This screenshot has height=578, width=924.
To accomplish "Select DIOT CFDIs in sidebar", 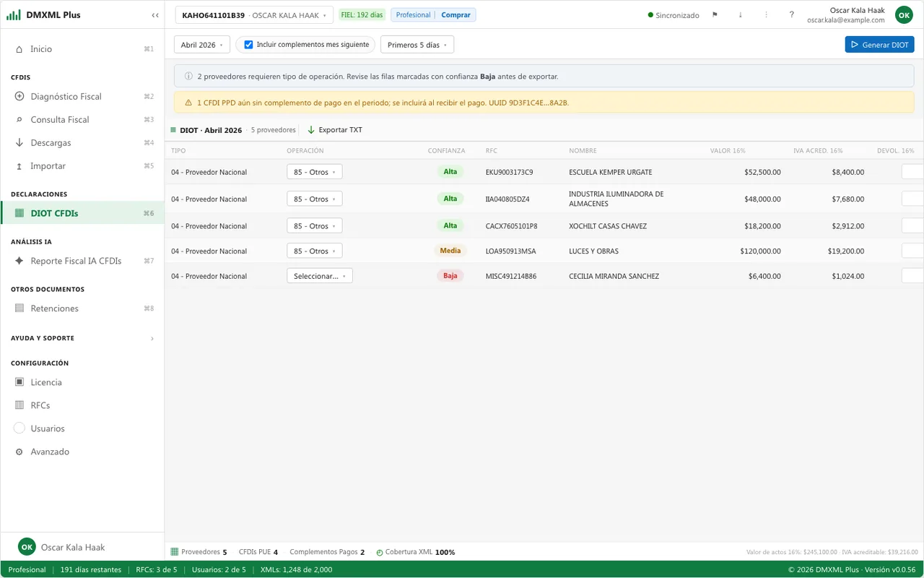I will 82,213.
